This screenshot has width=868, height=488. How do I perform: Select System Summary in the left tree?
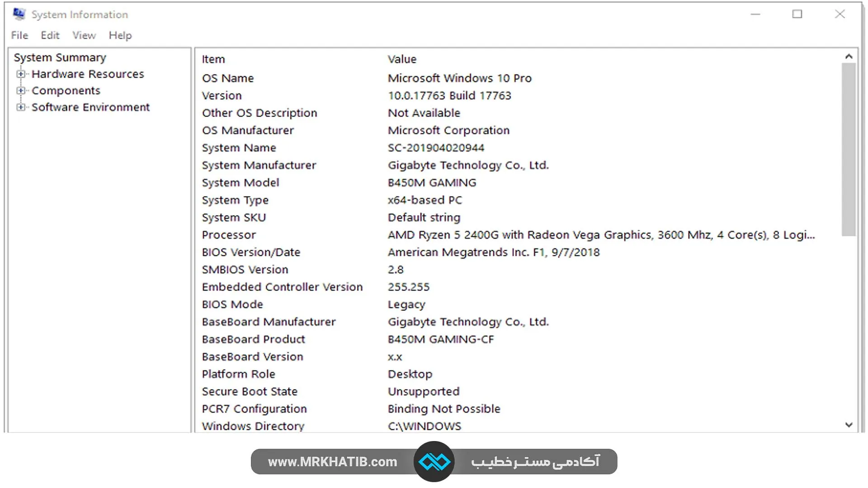pos(60,57)
